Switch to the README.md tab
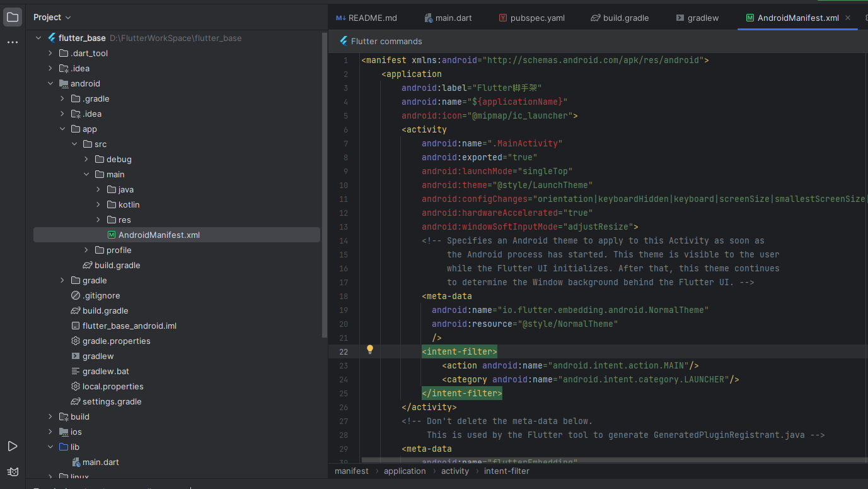Screen dimensions: 868x489 tap(366, 18)
